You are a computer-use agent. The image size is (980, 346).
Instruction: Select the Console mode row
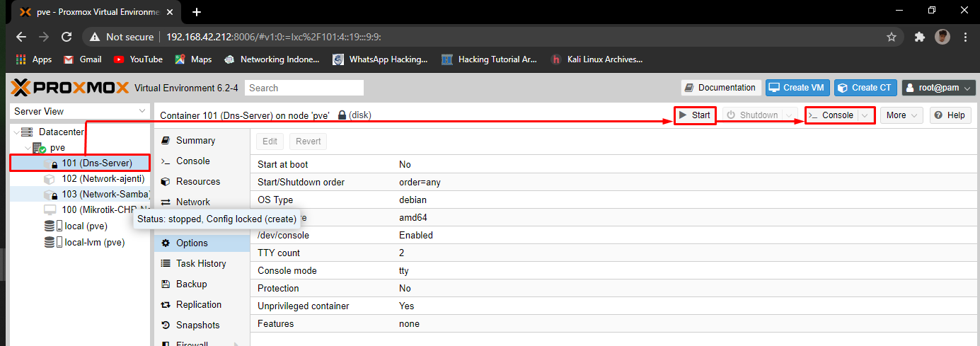tap(615, 270)
